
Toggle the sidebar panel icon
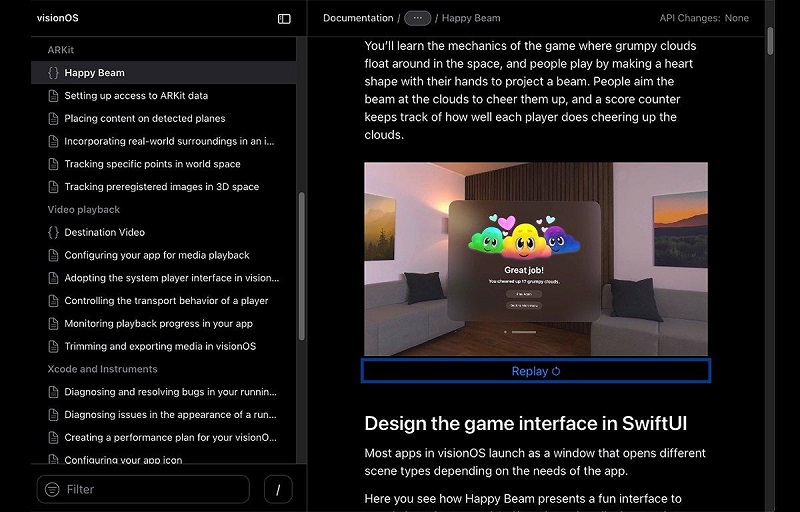284,18
